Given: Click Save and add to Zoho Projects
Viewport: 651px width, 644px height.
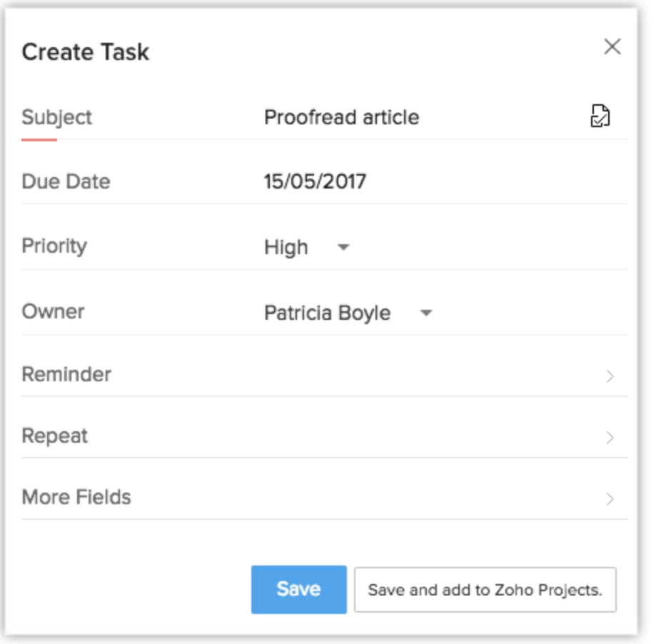Looking at the screenshot, I should click(485, 590).
